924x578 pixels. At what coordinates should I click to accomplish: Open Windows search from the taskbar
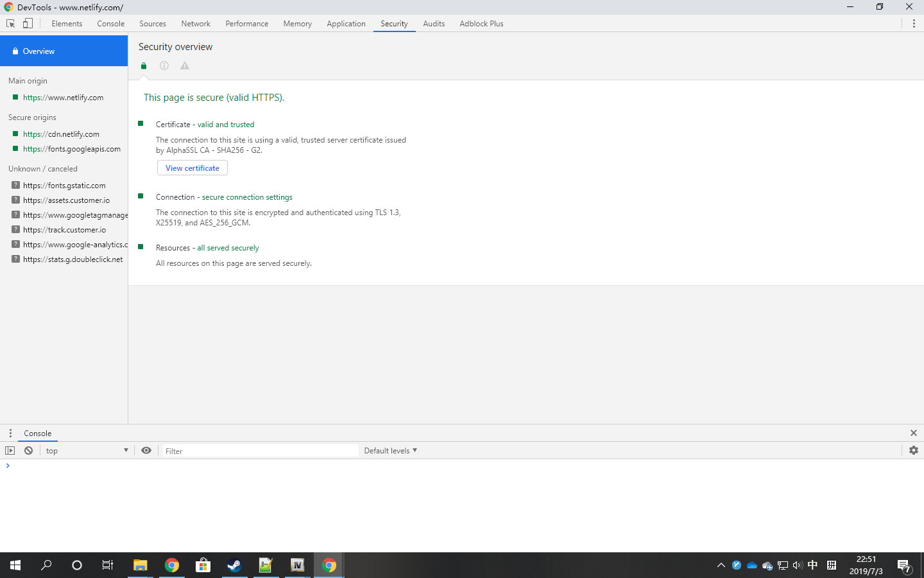coord(46,565)
